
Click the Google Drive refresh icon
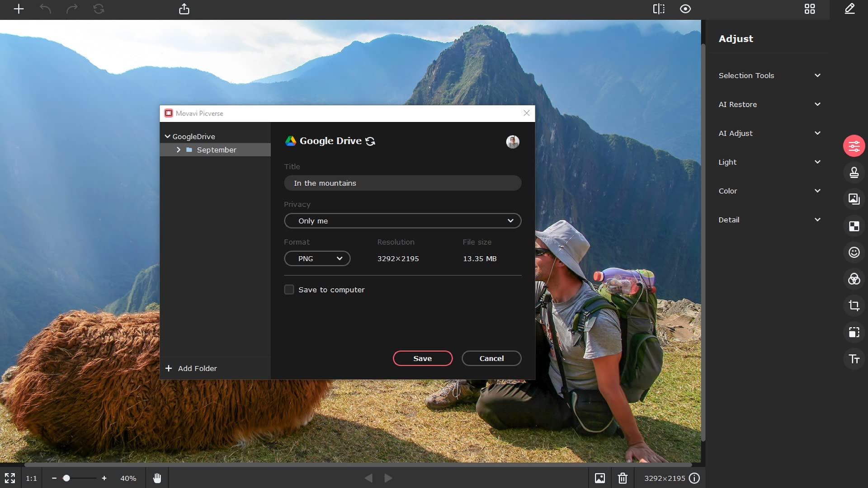click(370, 141)
